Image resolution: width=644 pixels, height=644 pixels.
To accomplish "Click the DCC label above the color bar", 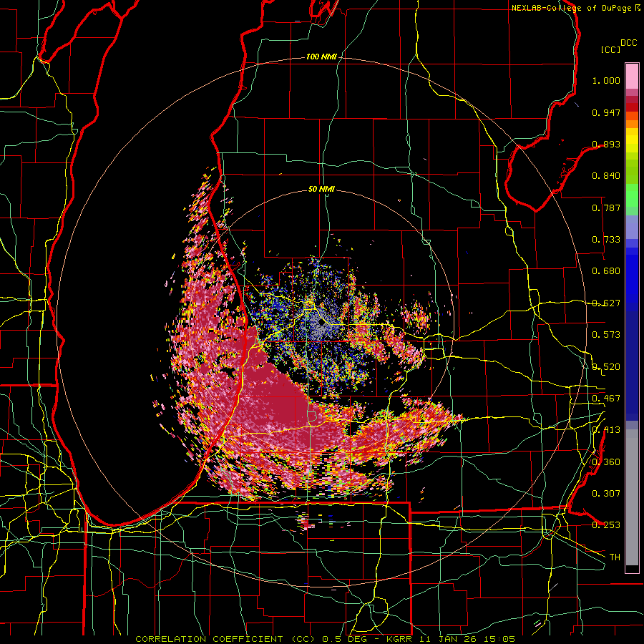I will 628,43.
